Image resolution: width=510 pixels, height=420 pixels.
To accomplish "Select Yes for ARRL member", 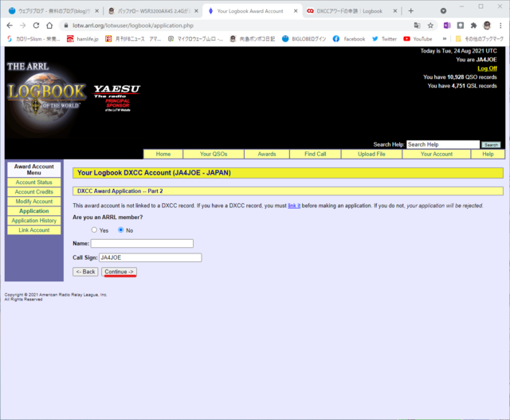I will point(94,230).
